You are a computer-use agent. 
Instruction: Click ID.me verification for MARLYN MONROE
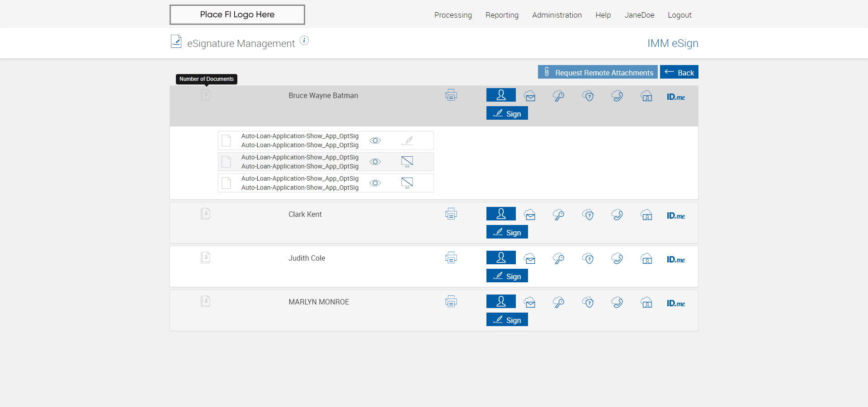click(x=676, y=303)
